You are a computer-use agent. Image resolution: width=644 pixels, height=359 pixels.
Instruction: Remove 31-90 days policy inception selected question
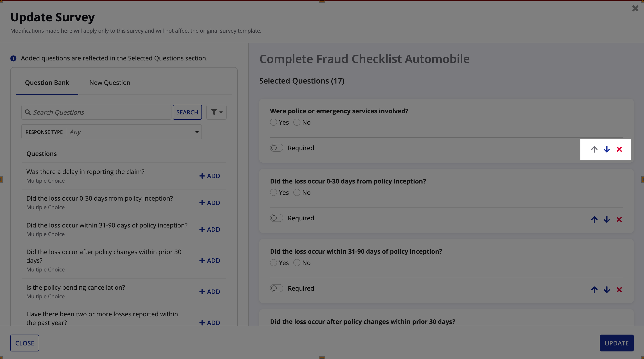619,289
